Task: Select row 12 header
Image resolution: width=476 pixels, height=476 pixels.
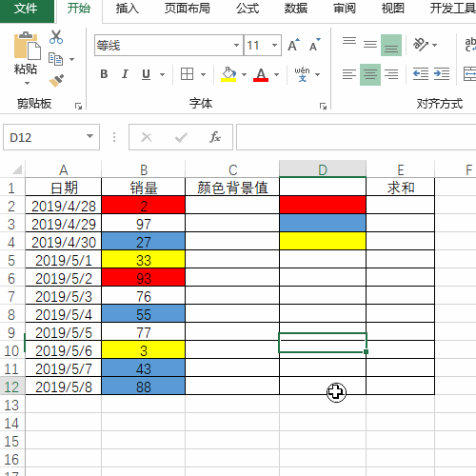Action: click(12, 387)
